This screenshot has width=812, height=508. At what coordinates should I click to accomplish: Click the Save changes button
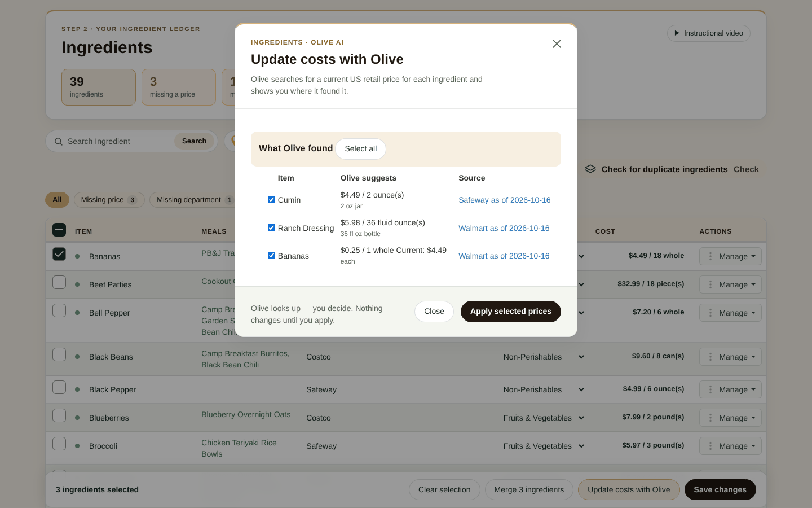point(720,490)
